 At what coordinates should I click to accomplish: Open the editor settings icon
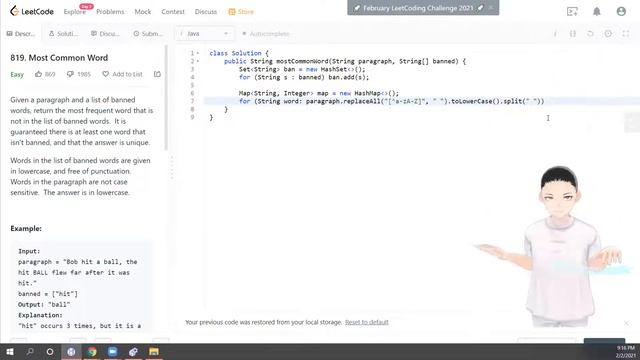[x=608, y=34]
